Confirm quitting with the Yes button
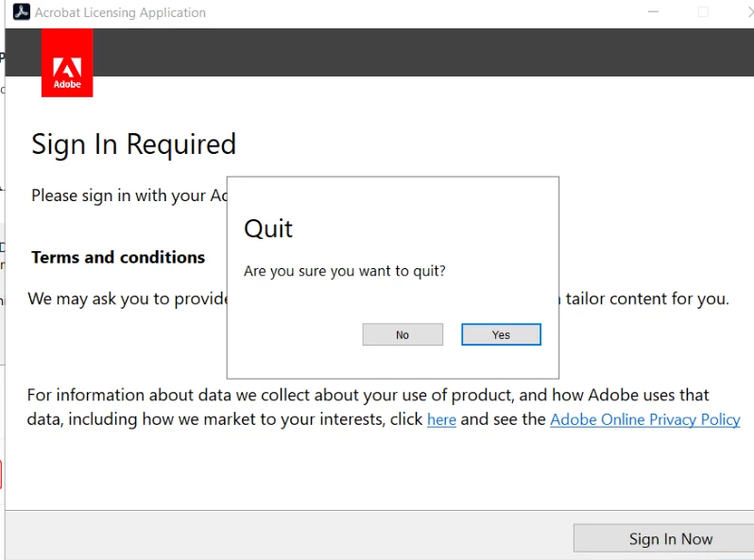This screenshot has width=754, height=560. pyautogui.click(x=501, y=334)
